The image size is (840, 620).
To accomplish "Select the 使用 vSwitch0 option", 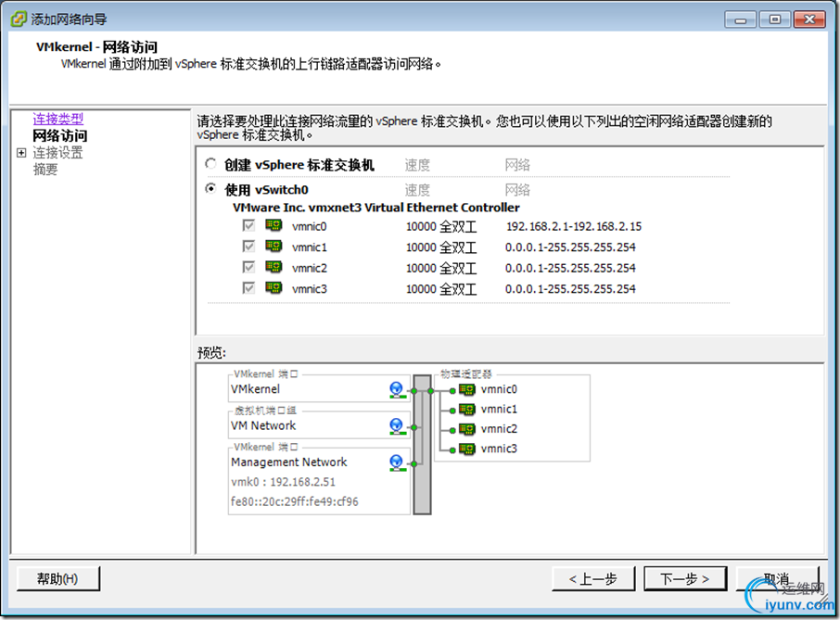I will pyautogui.click(x=210, y=189).
